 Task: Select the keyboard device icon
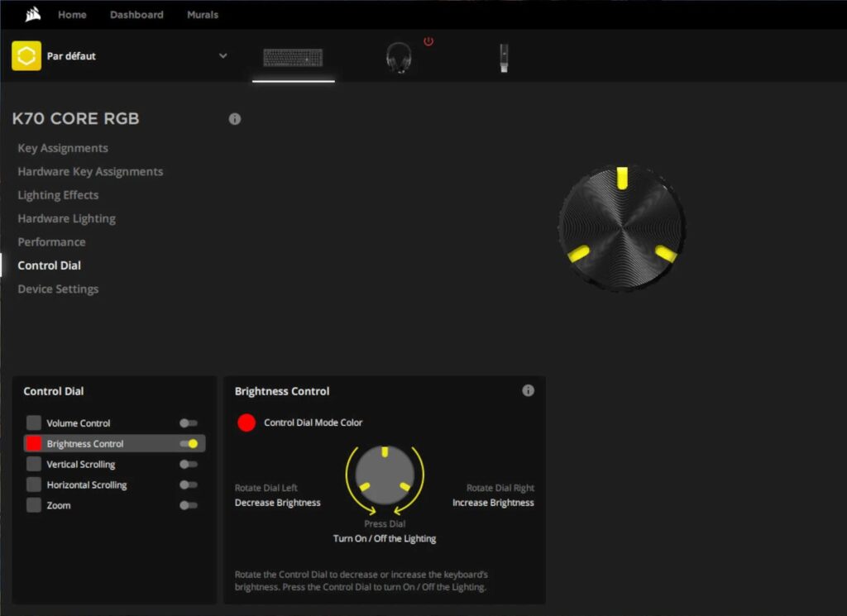point(293,58)
